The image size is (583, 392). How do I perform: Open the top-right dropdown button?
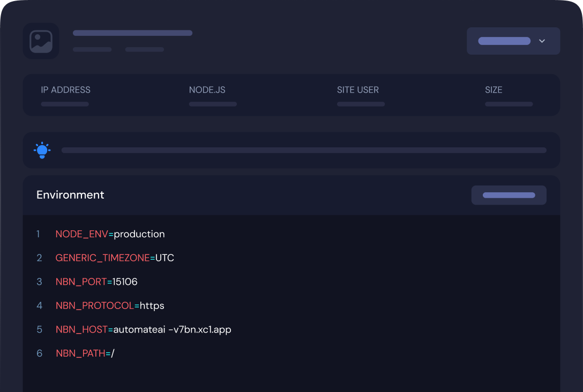(x=513, y=41)
